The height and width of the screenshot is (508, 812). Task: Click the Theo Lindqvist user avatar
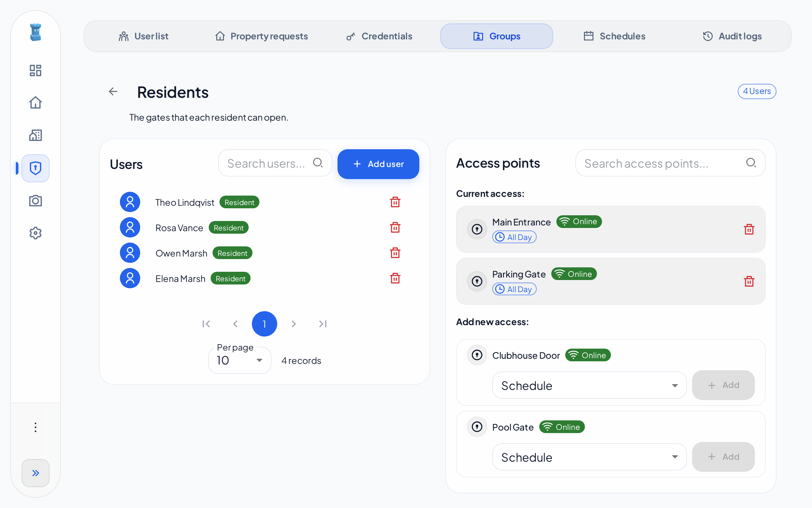pos(130,202)
